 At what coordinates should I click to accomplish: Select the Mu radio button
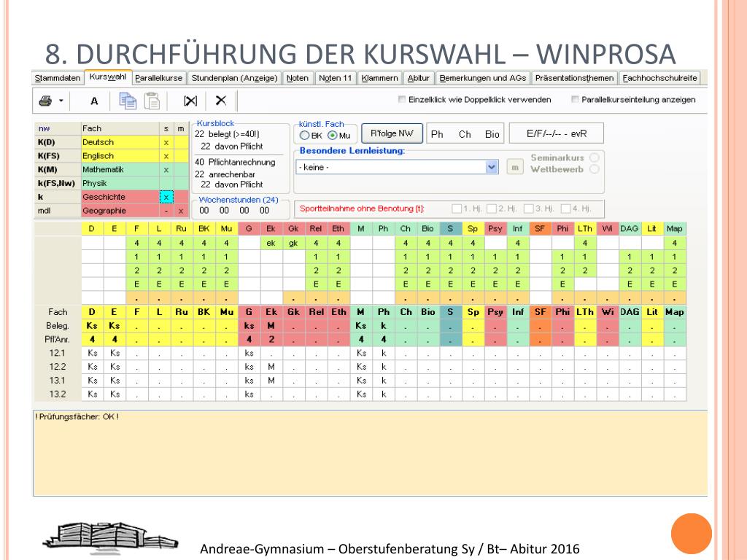tap(333, 136)
